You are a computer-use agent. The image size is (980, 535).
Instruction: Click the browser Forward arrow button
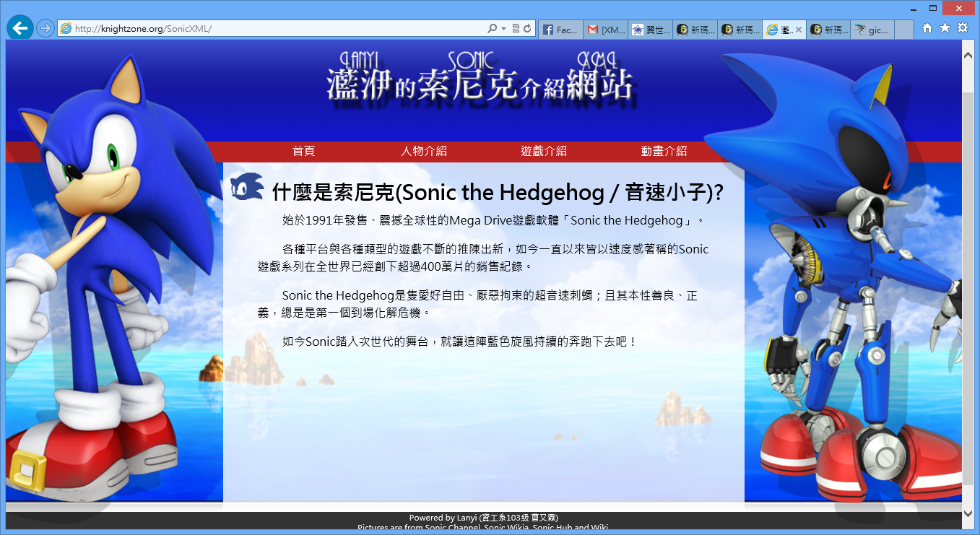(x=45, y=28)
